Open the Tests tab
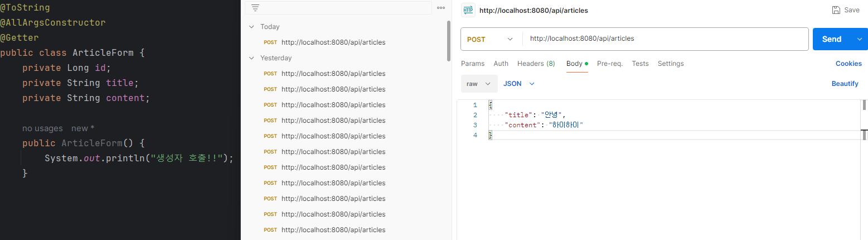 (x=640, y=64)
